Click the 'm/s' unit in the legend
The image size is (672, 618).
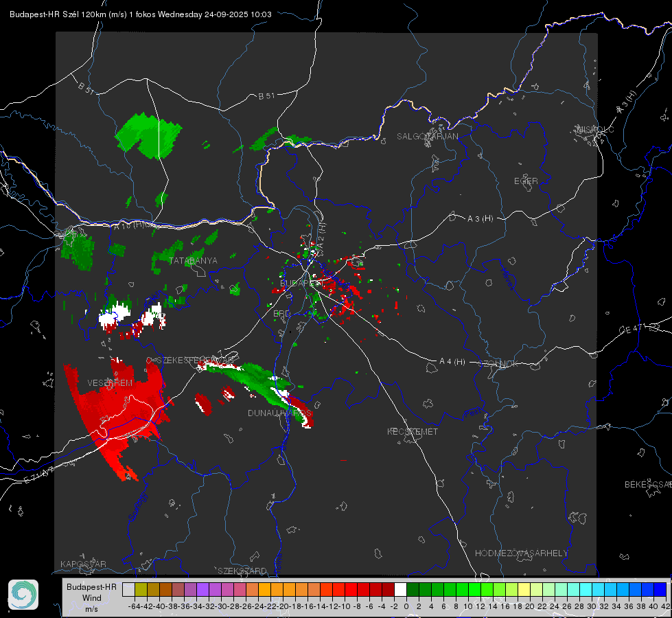point(92,609)
